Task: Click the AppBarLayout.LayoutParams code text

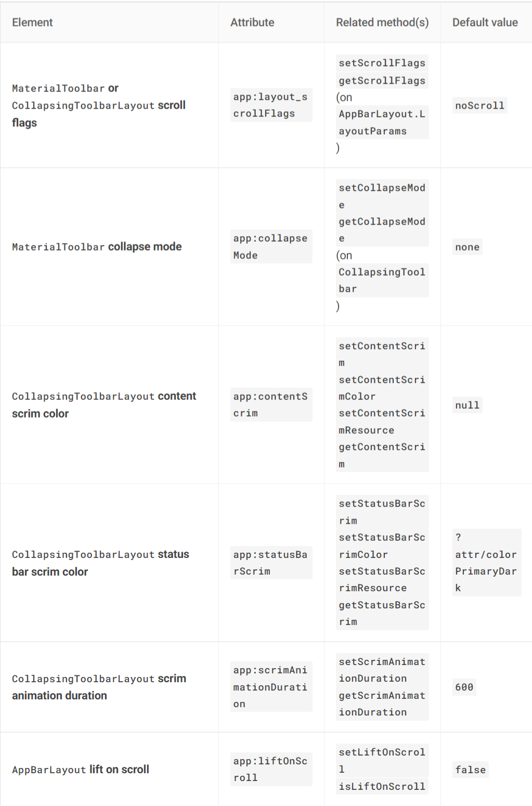Action: 382,122
